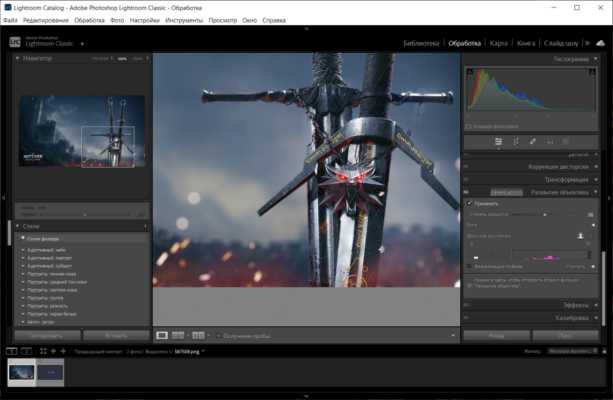This screenshot has height=400, width=613.
Task: Select the Edit sliders tool icon
Action: tap(498, 142)
